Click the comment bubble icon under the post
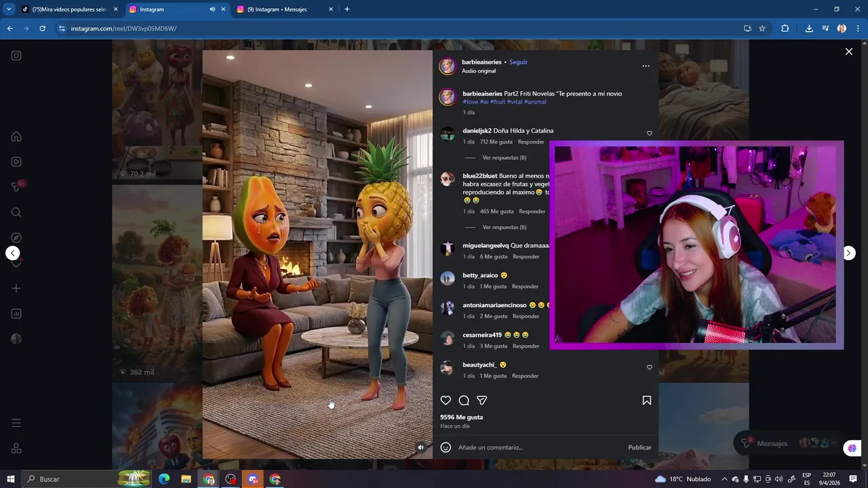 (464, 401)
